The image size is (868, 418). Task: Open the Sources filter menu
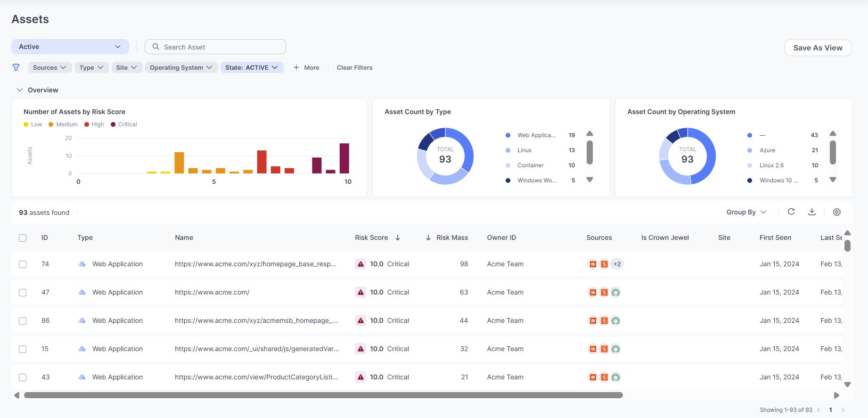click(x=50, y=67)
